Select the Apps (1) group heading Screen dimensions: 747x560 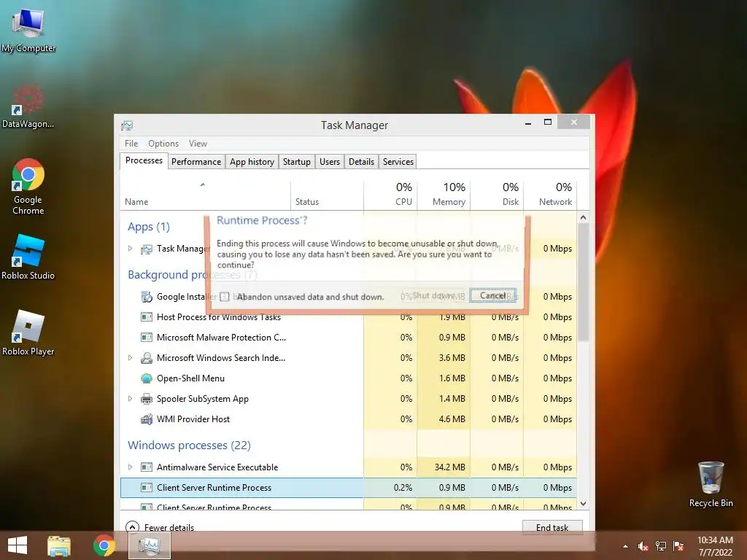tap(149, 227)
